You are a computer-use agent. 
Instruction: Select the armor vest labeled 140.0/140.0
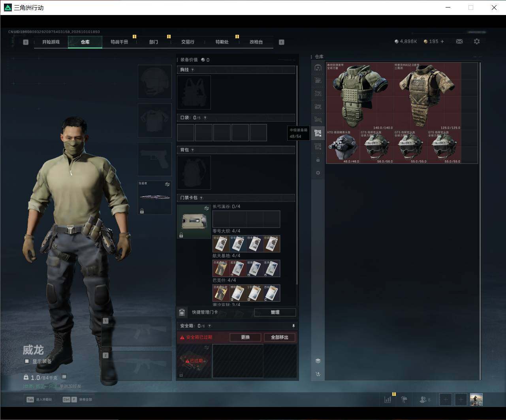pyautogui.click(x=360, y=96)
